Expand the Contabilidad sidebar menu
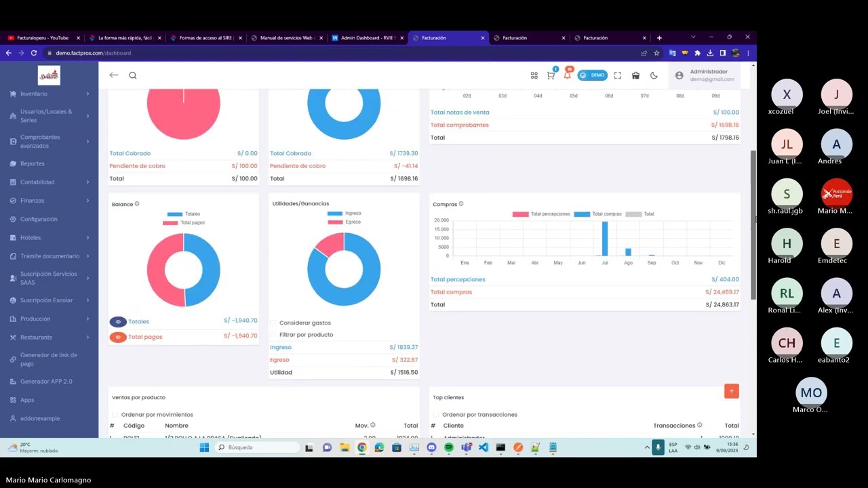 pyautogui.click(x=49, y=182)
